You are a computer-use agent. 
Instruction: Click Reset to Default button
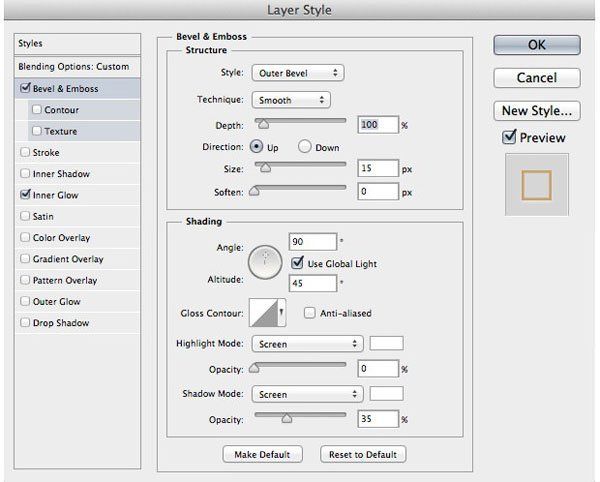coord(363,454)
